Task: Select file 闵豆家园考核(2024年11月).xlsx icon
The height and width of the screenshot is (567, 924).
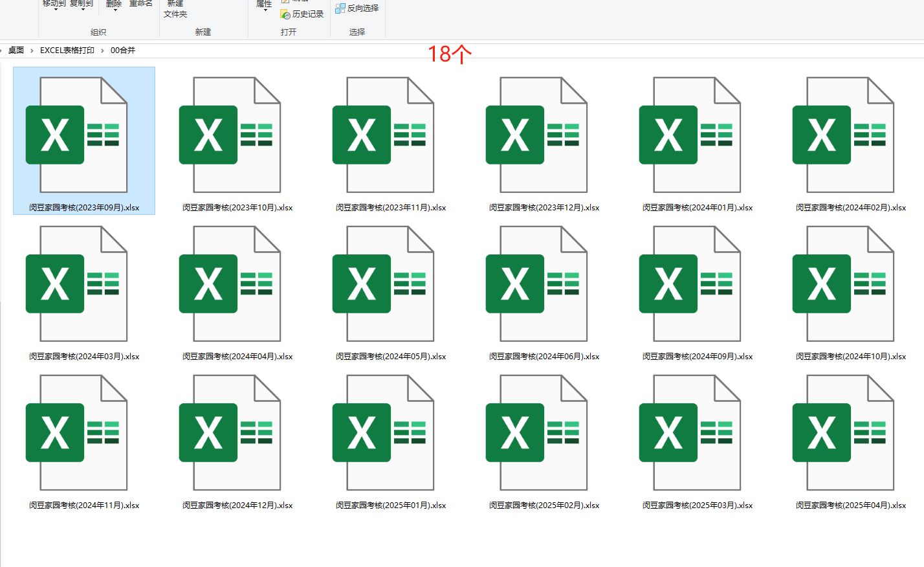Action: [x=76, y=432]
